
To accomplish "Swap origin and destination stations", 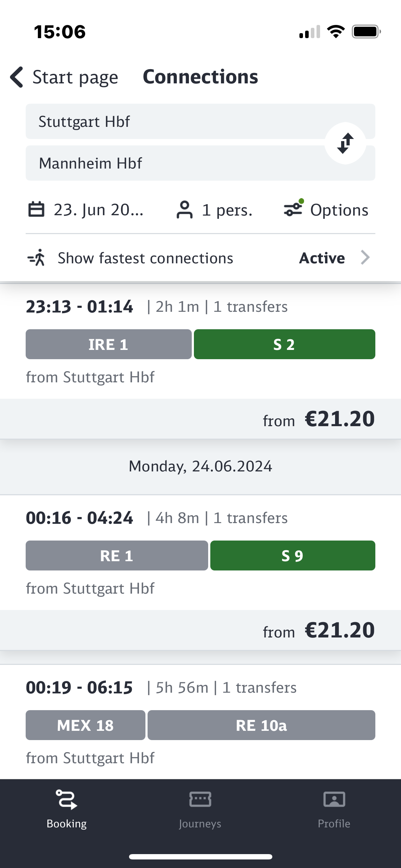I will 345,143.
